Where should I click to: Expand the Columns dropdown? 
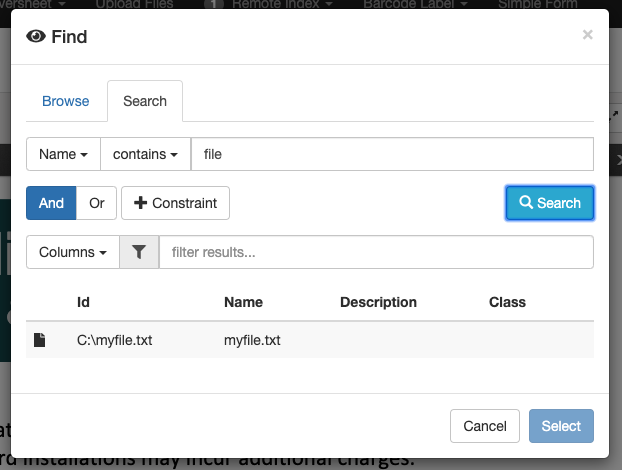click(x=72, y=252)
